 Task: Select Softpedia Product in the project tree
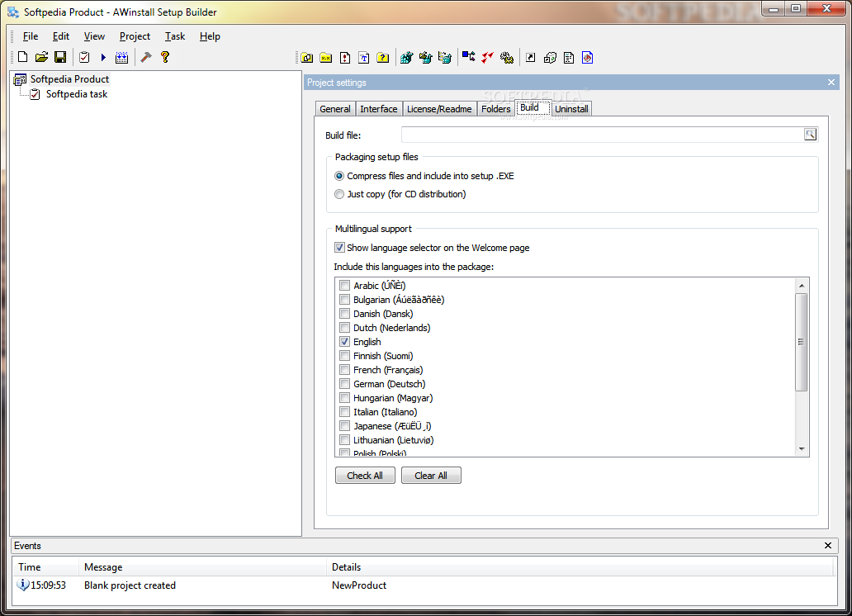pyautogui.click(x=69, y=79)
